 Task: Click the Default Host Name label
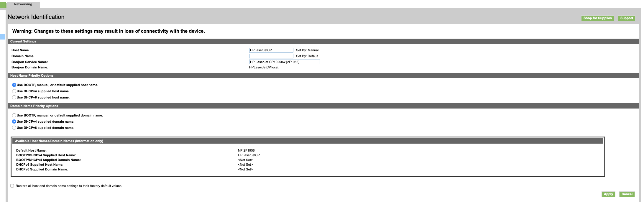pyautogui.click(x=31, y=150)
